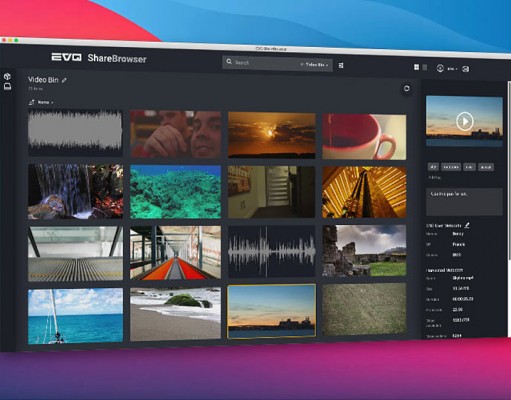The image size is (511, 400).
Task: Click the fourth tag chip in preview panel
Action: click(x=486, y=167)
